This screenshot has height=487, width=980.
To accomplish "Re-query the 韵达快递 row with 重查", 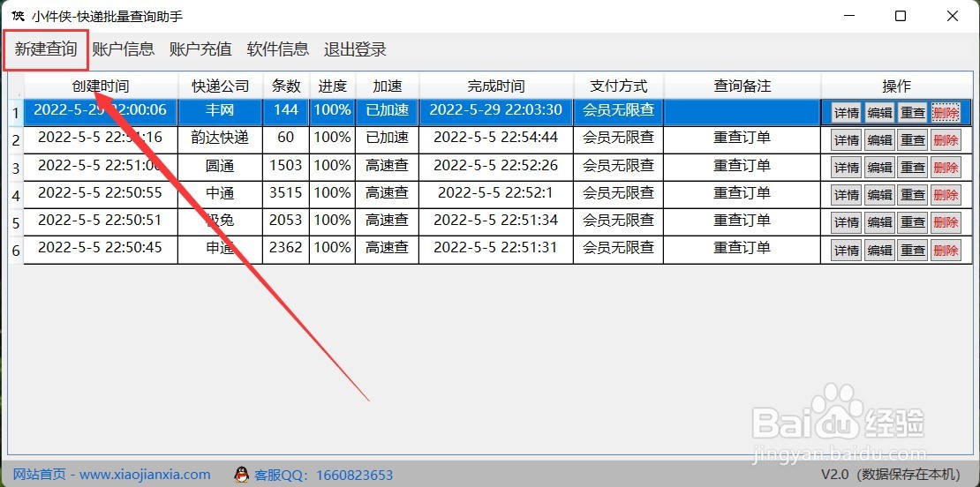I will click(913, 140).
